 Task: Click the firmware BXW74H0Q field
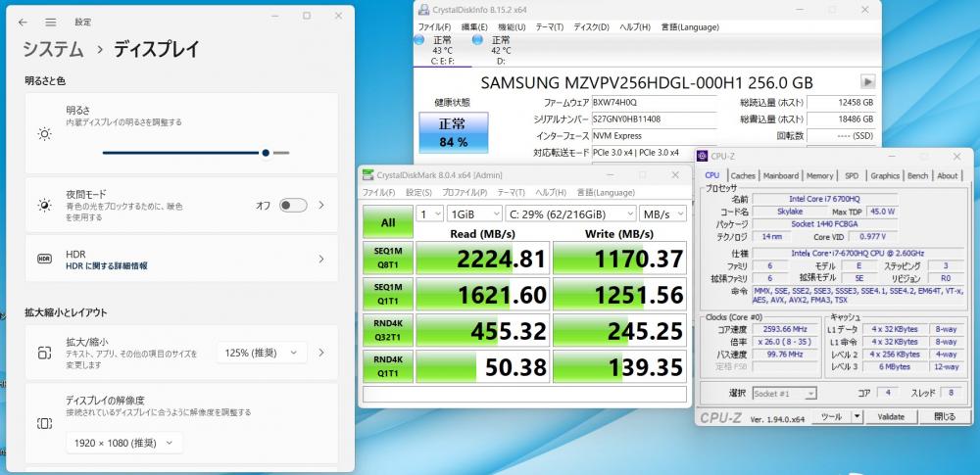point(654,103)
